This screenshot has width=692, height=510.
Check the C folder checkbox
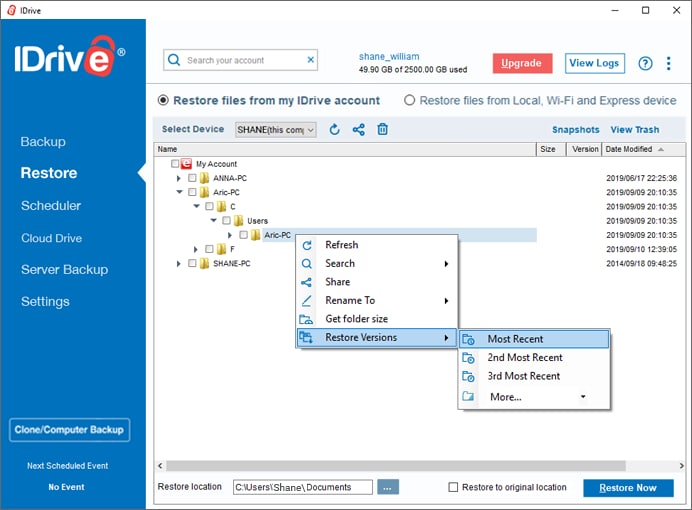[x=209, y=206]
